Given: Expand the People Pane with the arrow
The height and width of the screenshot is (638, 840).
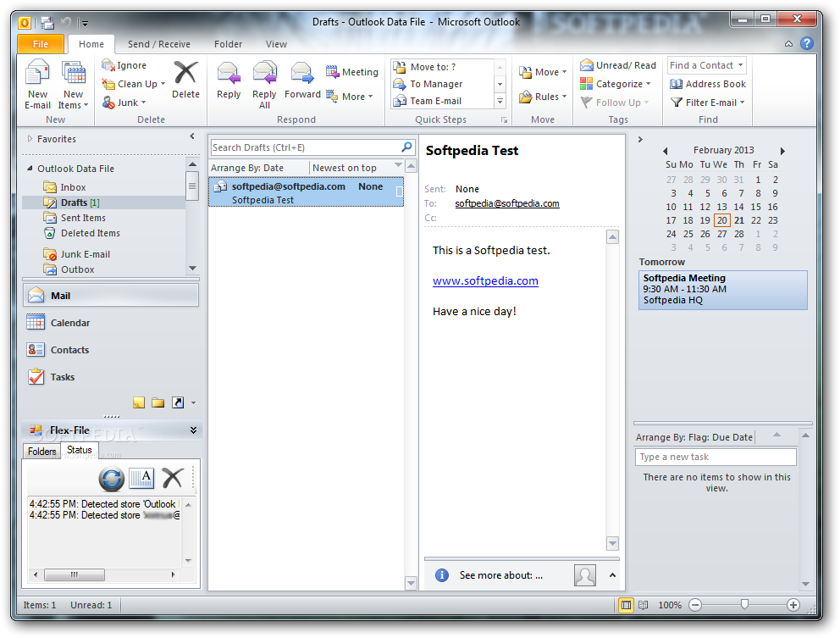Looking at the screenshot, I should pyautogui.click(x=612, y=574).
